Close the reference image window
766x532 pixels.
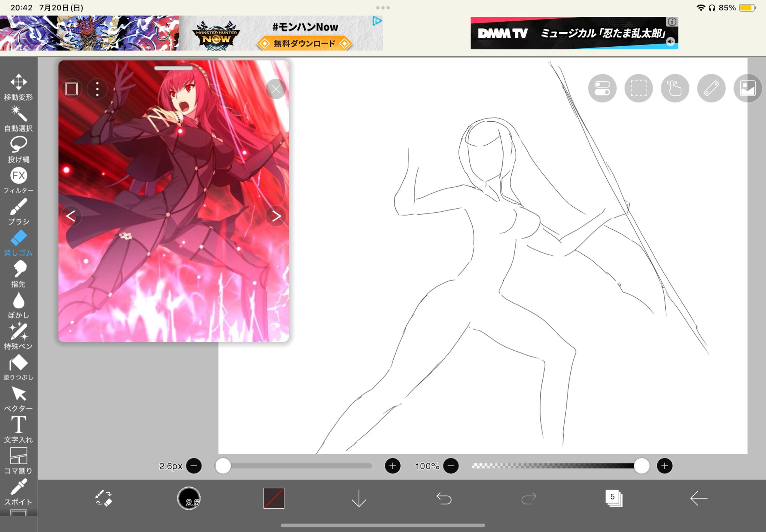[276, 89]
